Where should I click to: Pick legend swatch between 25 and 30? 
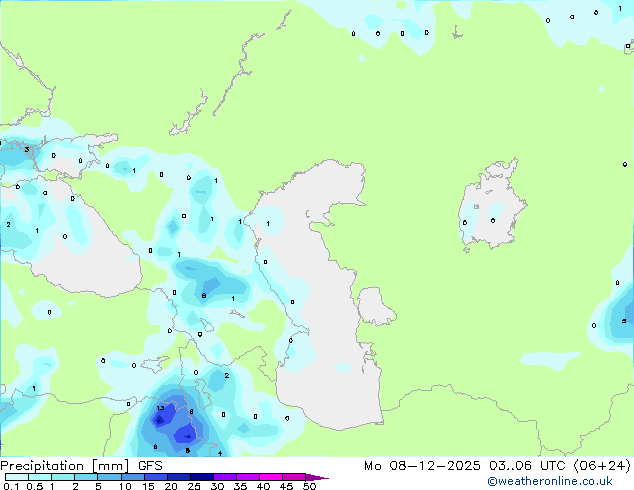coord(202,477)
